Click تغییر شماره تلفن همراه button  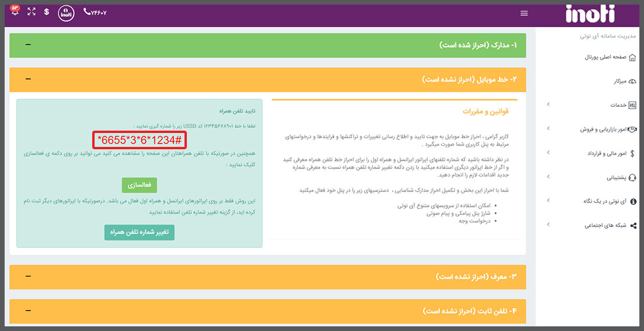click(139, 232)
